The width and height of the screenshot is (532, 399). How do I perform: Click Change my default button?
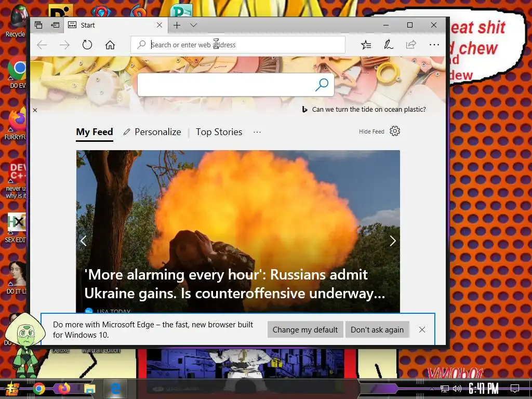[305, 330]
